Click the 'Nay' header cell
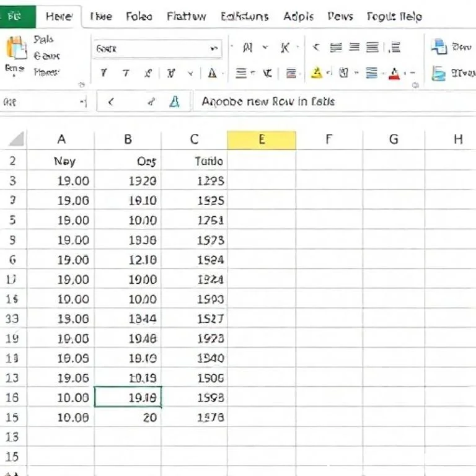 point(61,161)
